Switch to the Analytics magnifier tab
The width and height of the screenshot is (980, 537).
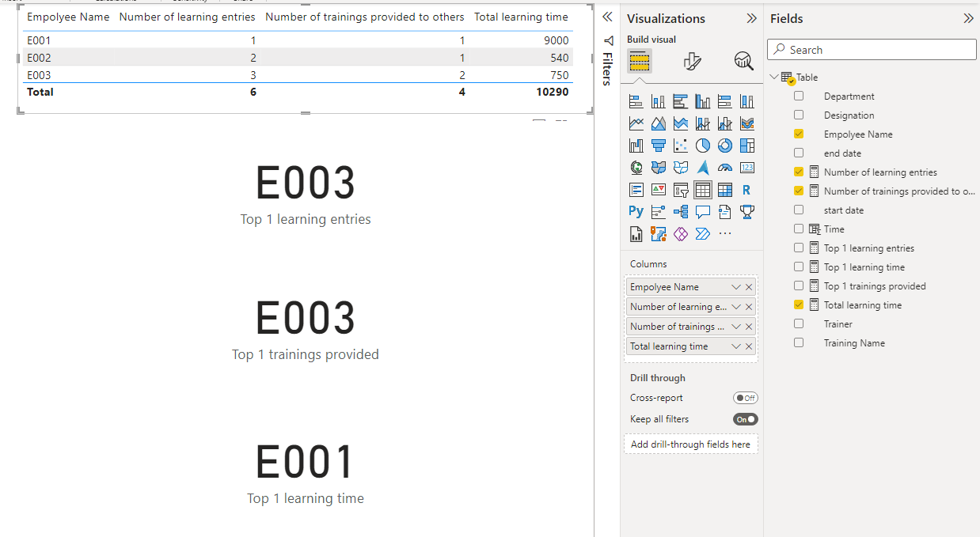(743, 61)
